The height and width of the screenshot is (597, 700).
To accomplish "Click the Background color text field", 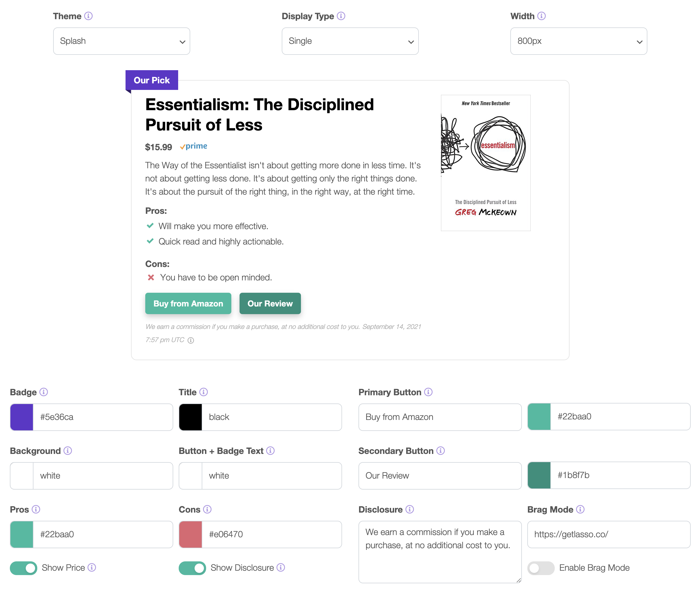I will [103, 476].
